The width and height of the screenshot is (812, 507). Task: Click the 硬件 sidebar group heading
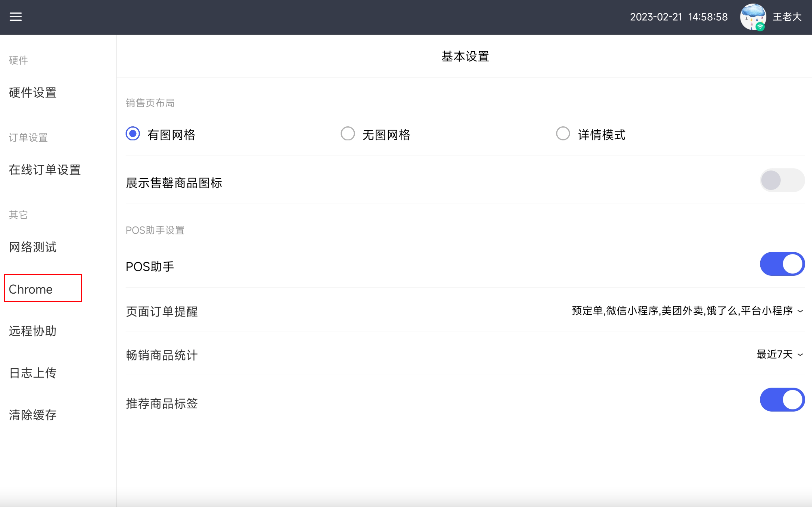pos(18,60)
